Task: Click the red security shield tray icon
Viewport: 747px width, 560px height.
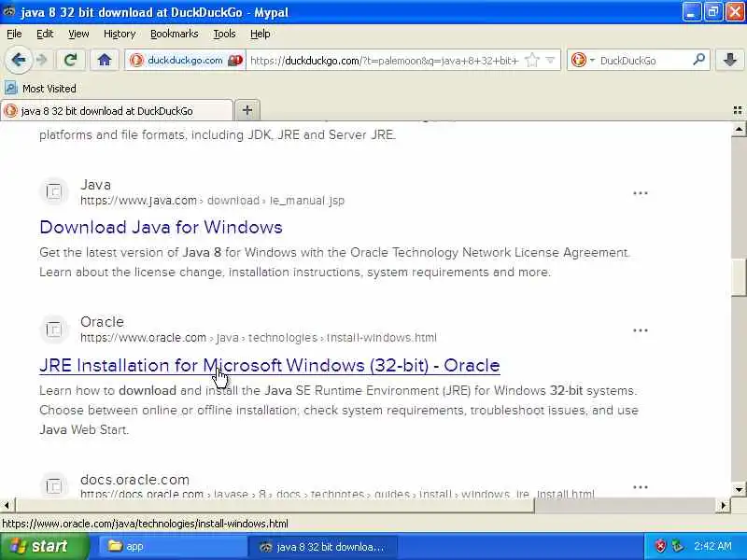Action: tap(660, 546)
